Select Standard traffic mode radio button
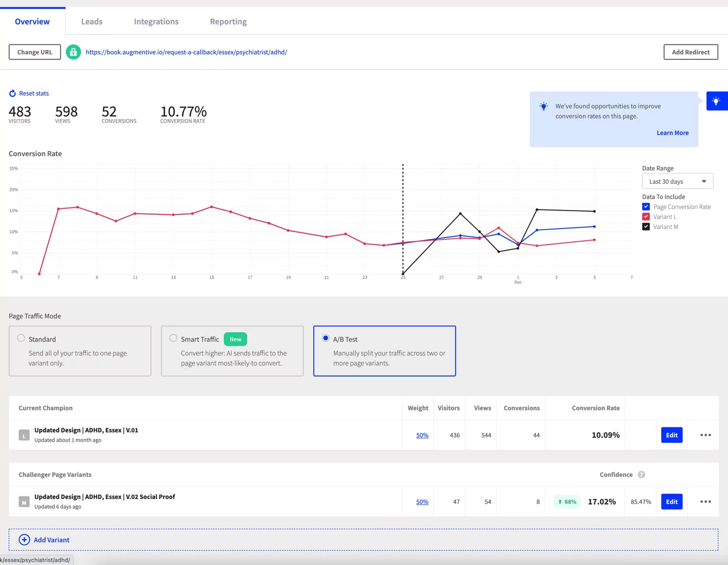This screenshot has height=565, width=728. pos(21,338)
